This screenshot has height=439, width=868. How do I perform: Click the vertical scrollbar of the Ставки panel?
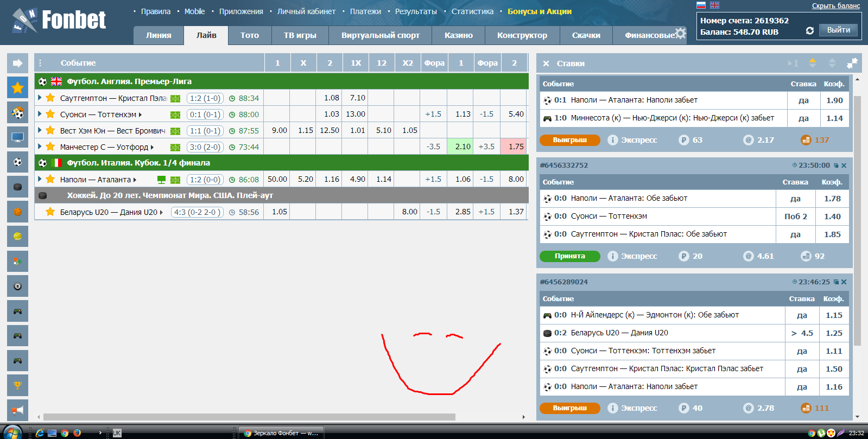(857, 221)
